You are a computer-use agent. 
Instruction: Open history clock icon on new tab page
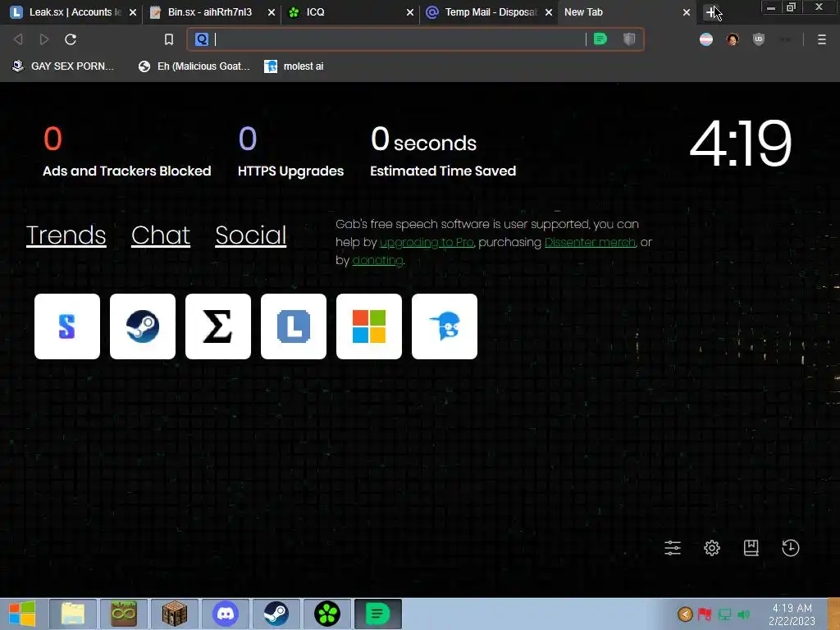[x=791, y=547]
